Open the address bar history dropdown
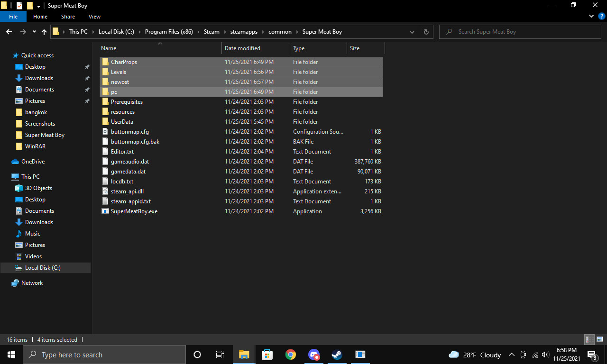The height and width of the screenshot is (364, 607). (412, 32)
